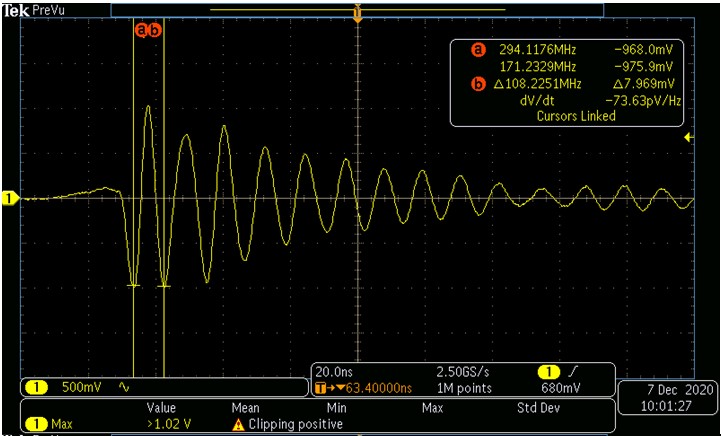Click the trigger delay T icon
The width and height of the screenshot is (721, 436).
(x=320, y=388)
